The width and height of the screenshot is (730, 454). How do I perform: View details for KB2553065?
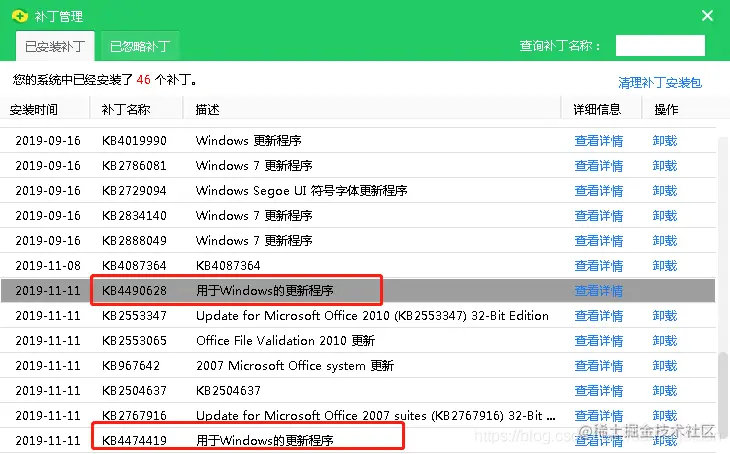pyautogui.click(x=598, y=341)
